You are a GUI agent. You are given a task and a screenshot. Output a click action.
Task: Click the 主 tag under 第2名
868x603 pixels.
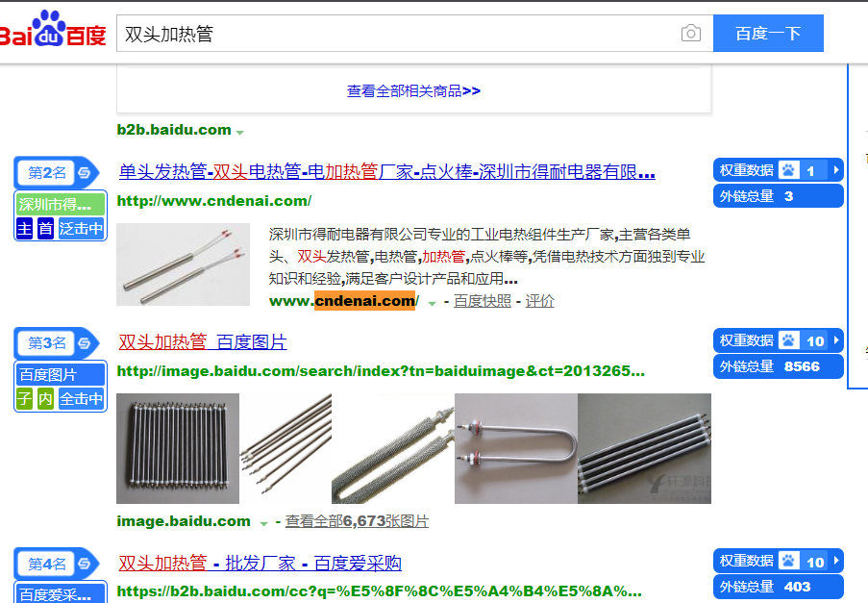pyautogui.click(x=24, y=228)
